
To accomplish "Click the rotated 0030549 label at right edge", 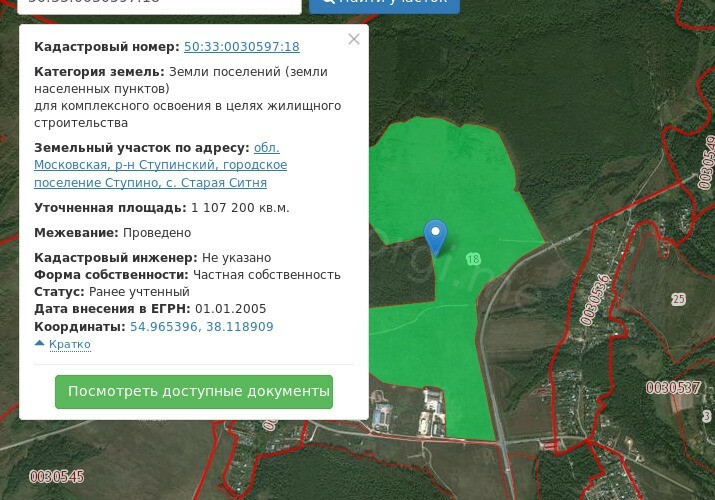I will tap(709, 162).
